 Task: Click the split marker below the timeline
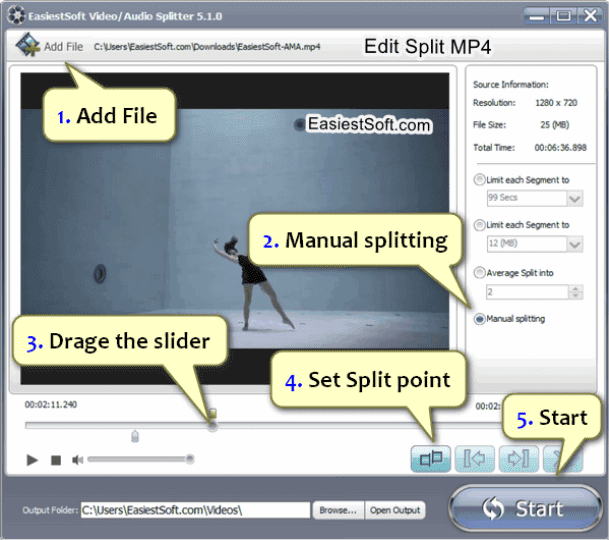click(135, 436)
